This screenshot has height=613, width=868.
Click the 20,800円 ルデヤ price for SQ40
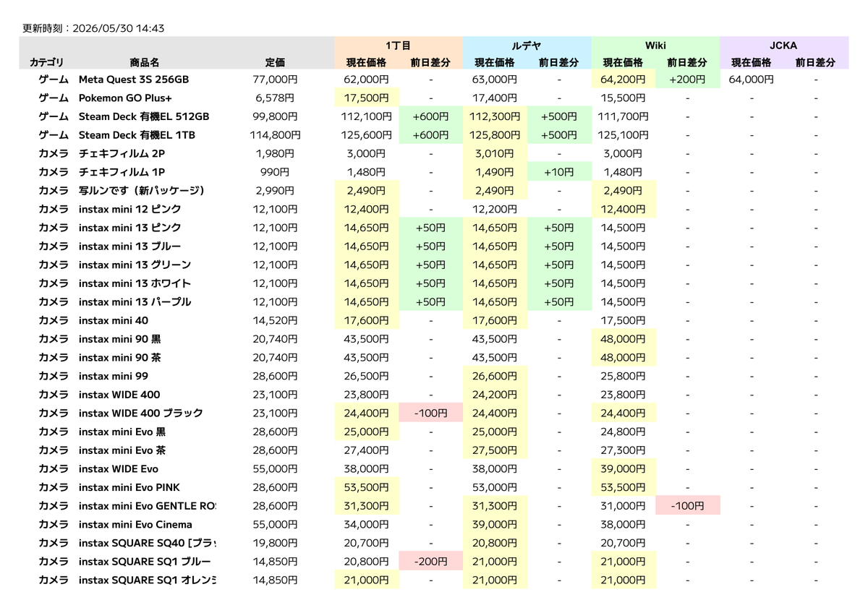(495, 543)
